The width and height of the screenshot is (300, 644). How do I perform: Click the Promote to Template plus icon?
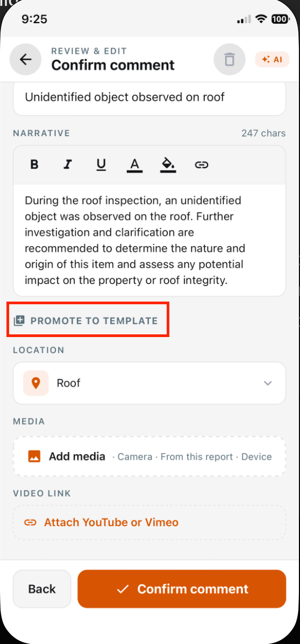pyautogui.click(x=19, y=321)
